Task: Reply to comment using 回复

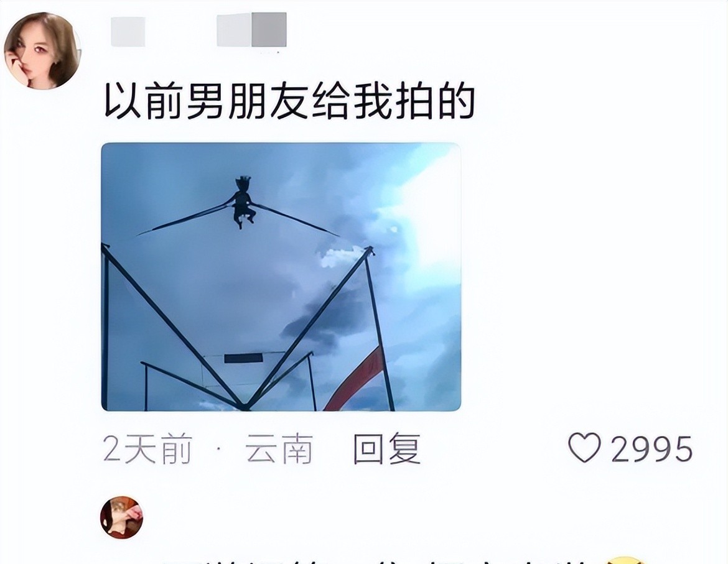Action: (x=387, y=448)
